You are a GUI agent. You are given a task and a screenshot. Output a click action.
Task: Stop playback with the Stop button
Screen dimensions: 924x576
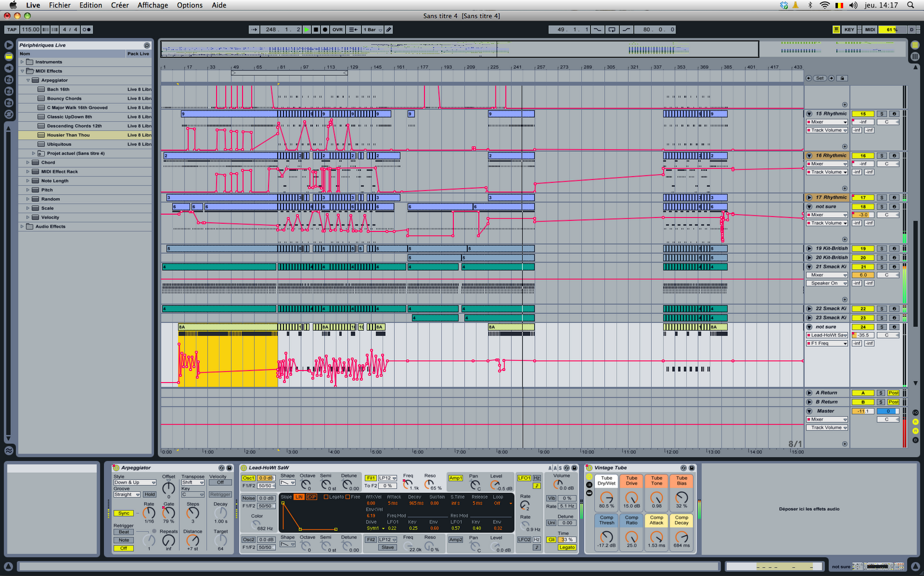(316, 29)
